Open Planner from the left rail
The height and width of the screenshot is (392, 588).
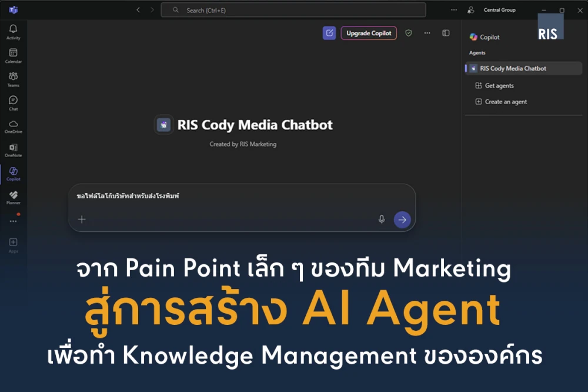tap(13, 198)
